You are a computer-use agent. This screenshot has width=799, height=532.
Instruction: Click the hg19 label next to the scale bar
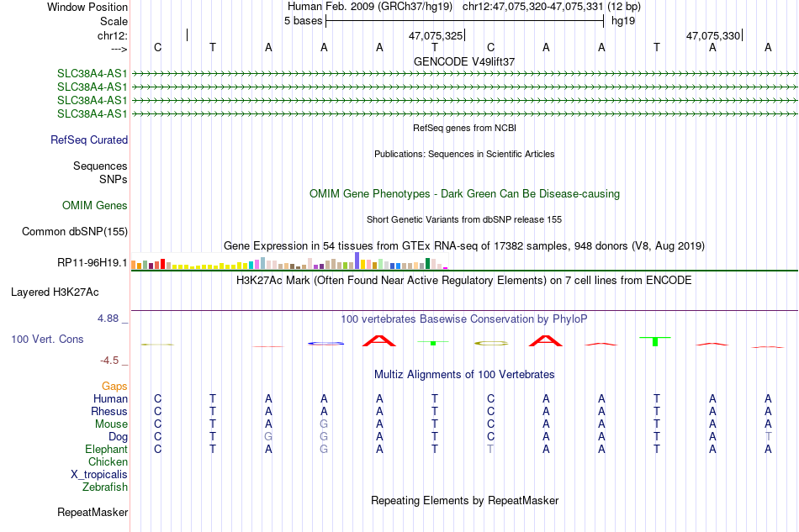[623, 21]
